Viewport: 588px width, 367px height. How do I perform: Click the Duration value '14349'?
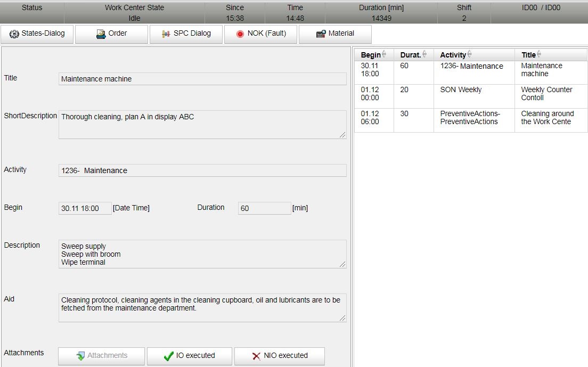(x=381, y=18)
